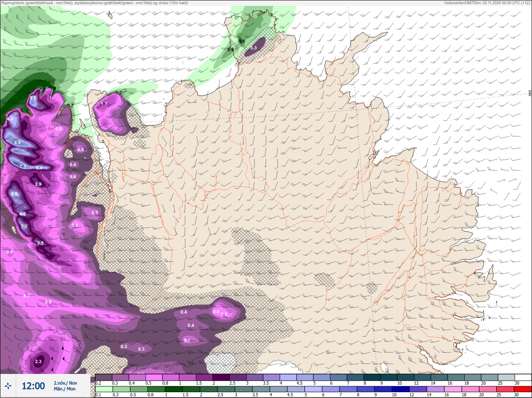Click the Veðurstofan/HM750m run timestamp text
The image size is (532, 398).
(487, 3)
